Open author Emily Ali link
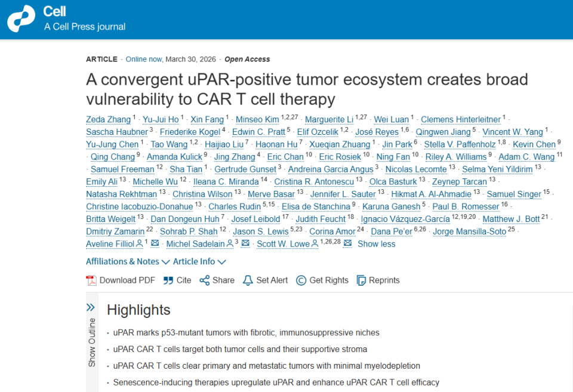Image resolution: width=573 pixels, height=392 pixels. [101, 181]
